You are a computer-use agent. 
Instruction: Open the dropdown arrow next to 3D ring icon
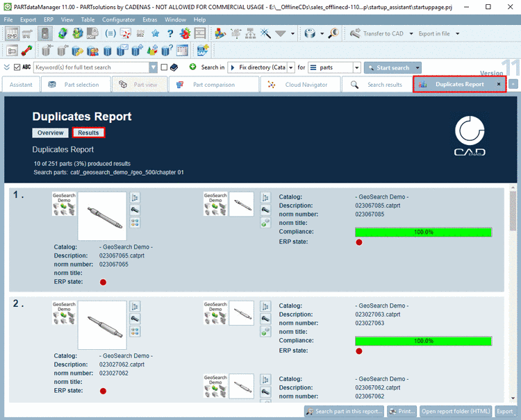(322, 33)
